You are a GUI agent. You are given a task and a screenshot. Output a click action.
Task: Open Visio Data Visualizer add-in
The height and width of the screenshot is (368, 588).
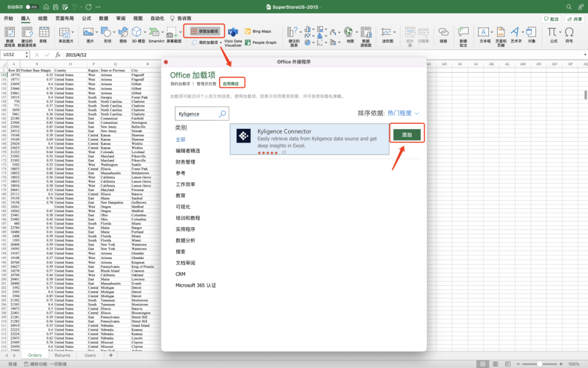click(x=233, y=37)
